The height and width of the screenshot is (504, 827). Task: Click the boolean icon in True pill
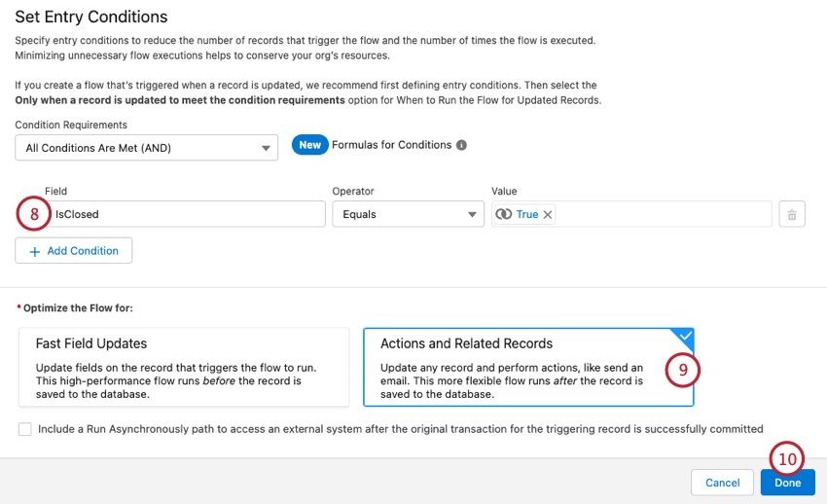coord(503,214)
